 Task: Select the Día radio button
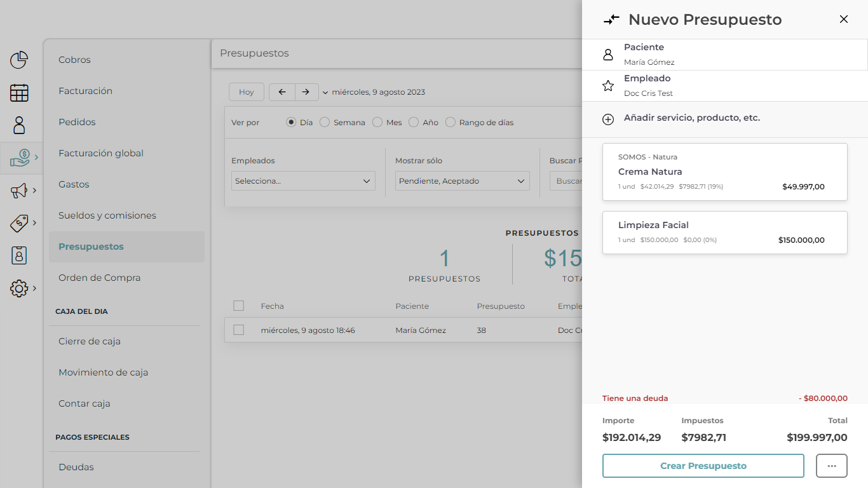pos(291,122)
